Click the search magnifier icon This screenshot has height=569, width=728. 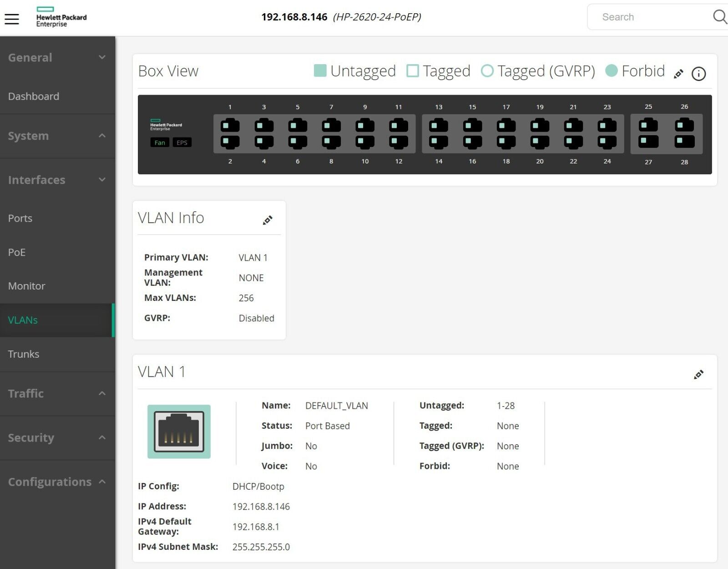tap(719, 17)
